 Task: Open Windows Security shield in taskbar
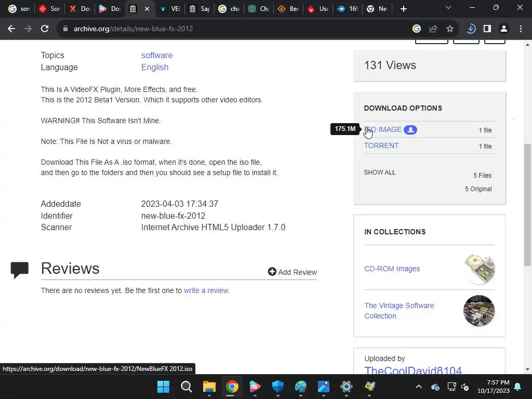pos(278,387)
